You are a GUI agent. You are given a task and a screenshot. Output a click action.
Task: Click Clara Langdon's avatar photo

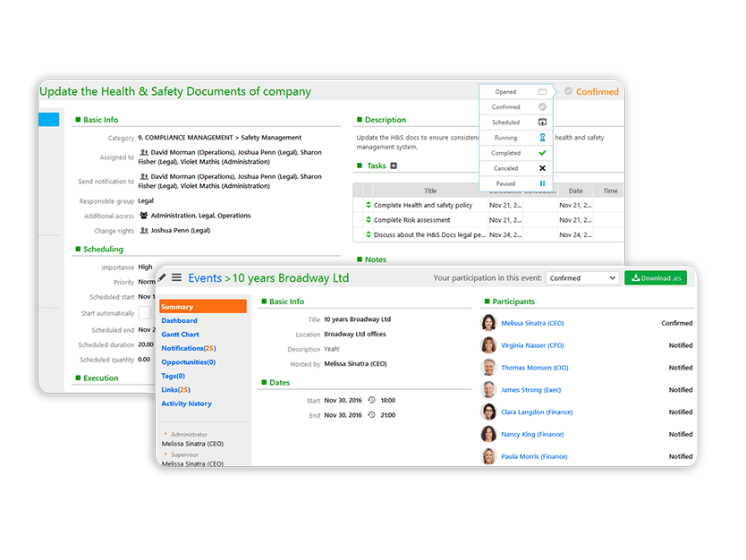click(488, 412)
